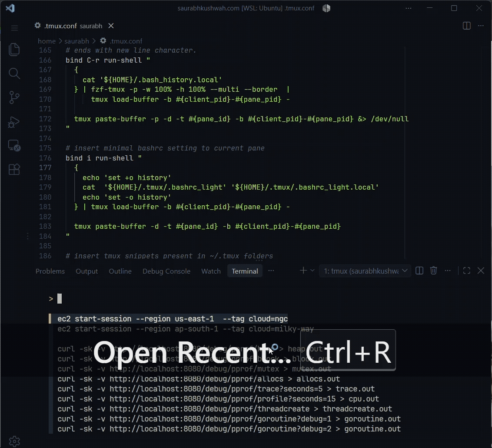This screenshot has width=492, height=448.
Task: Switch to the Outline panel tab
Action: [120, 271]
